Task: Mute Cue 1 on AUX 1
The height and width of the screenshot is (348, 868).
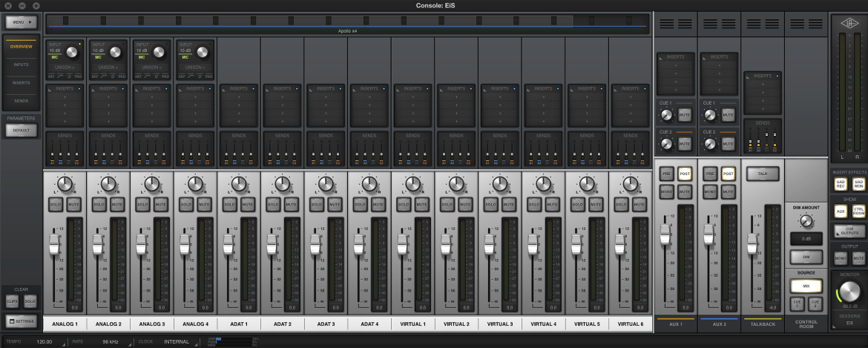Action: (x=685, y=114)
